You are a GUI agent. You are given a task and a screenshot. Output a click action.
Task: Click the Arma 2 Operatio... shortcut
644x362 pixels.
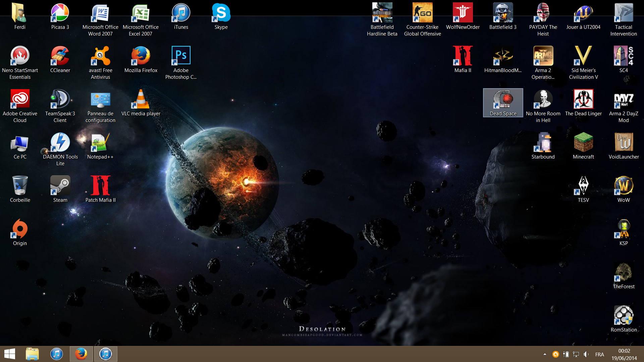point(543,63)
